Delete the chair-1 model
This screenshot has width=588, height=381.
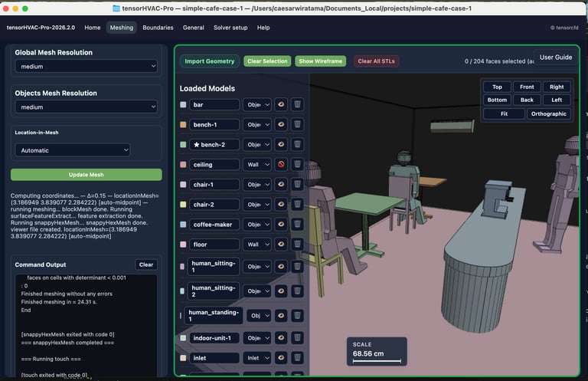297,184
